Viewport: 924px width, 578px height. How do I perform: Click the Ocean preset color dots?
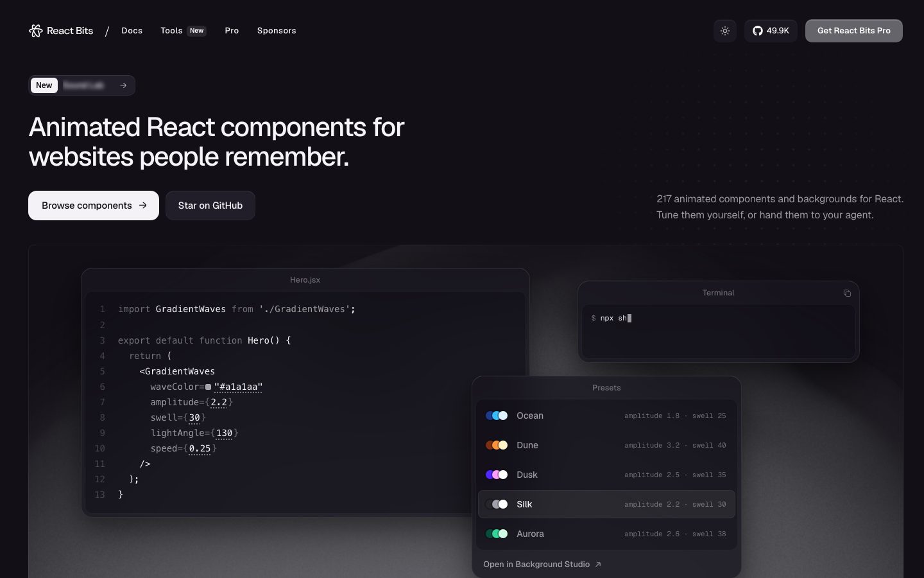497,416
